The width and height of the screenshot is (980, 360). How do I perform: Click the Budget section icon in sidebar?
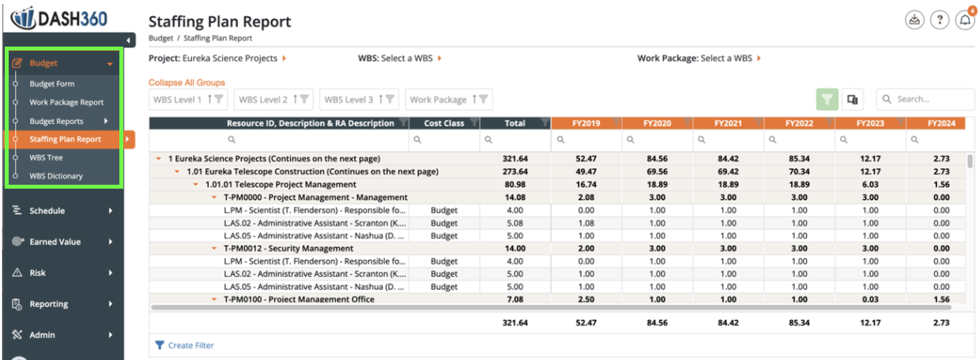(x=17, y=63)
